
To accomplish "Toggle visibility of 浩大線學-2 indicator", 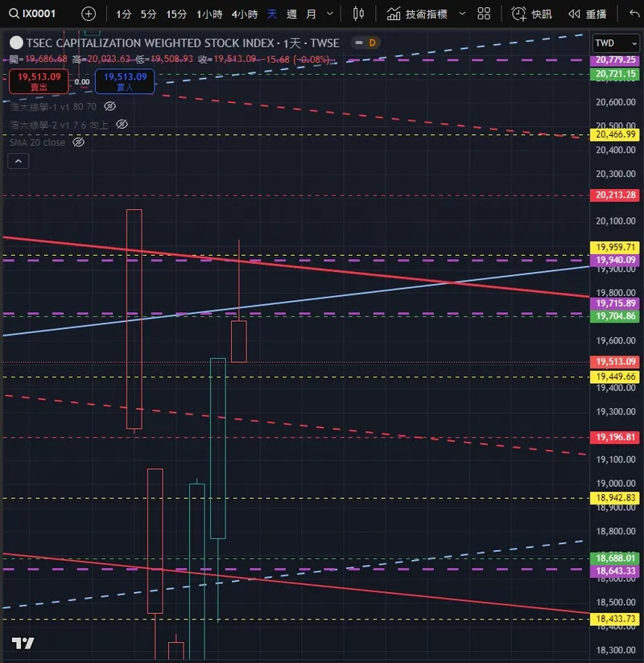I will pyautogui.click(x=122, y=124).
